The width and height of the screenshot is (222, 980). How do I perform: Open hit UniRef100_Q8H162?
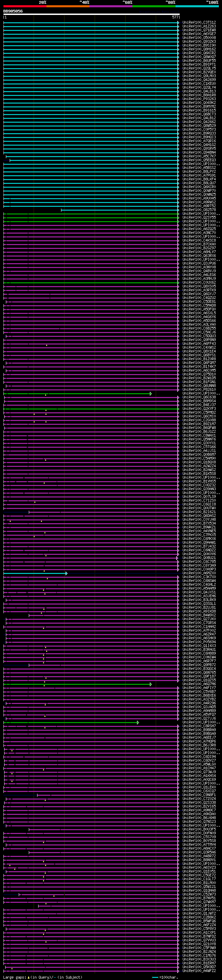tap(199, 49)
